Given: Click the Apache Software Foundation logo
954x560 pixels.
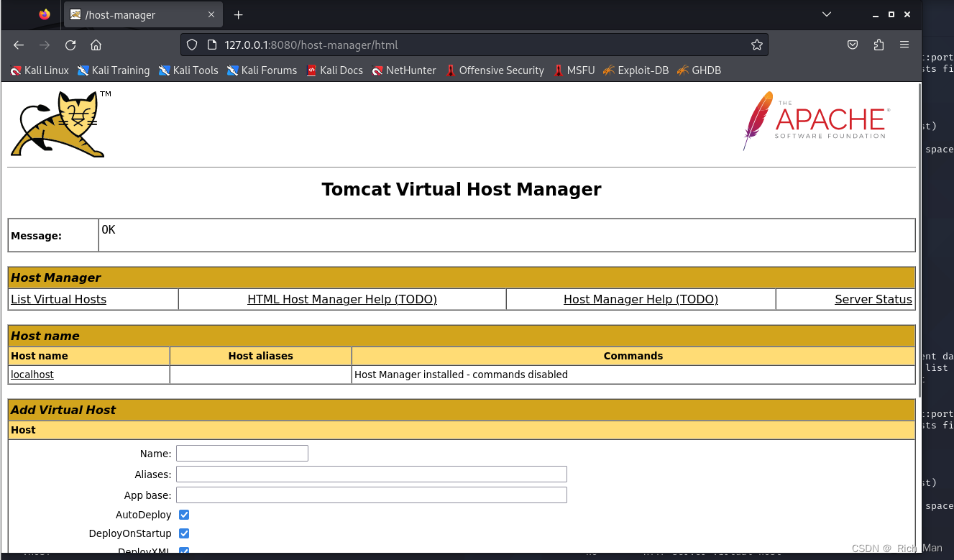Looking at the screenshot, I should pyautogui.click(x=816, y=120).
